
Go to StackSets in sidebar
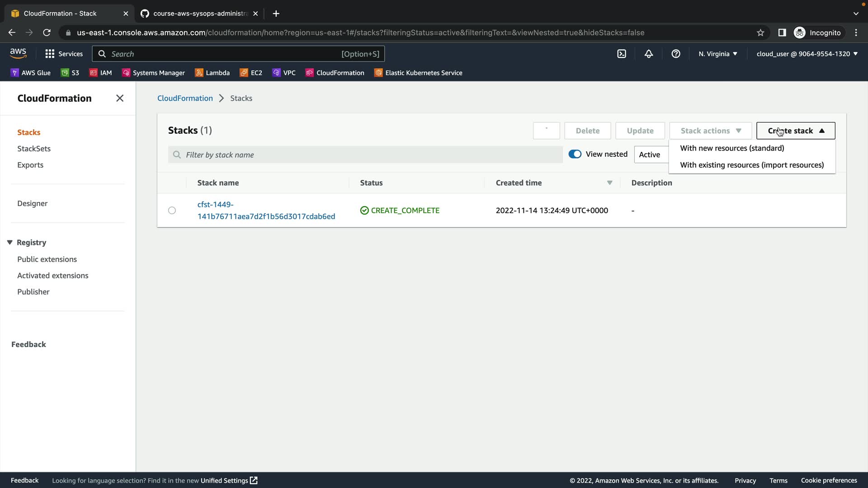tap(34, 149)
